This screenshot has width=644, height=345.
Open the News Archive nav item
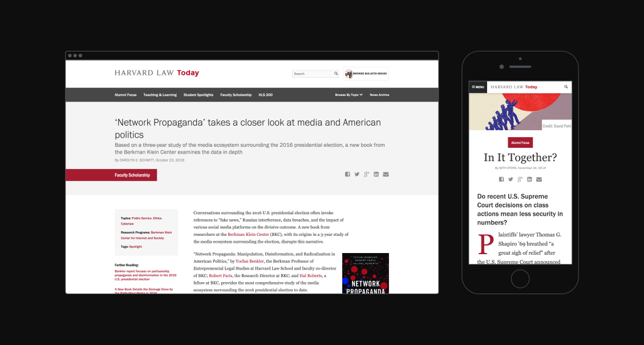tap(379, 95)
